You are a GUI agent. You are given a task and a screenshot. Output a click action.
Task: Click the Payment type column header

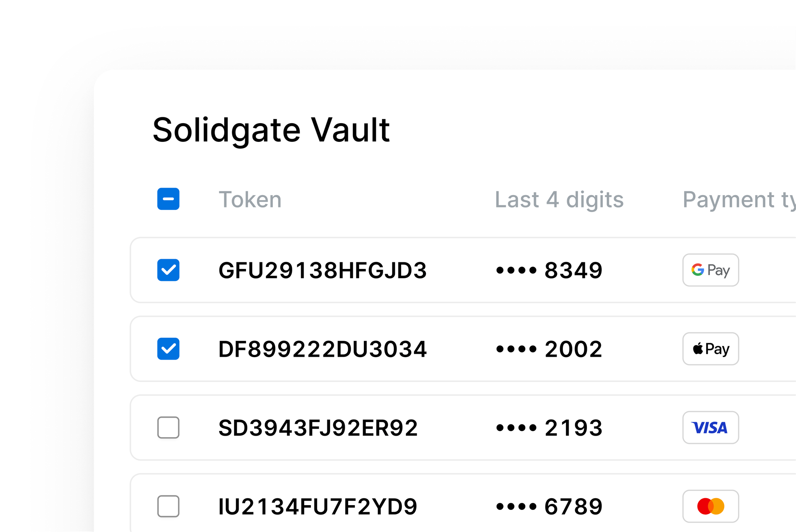click(738, 199)
